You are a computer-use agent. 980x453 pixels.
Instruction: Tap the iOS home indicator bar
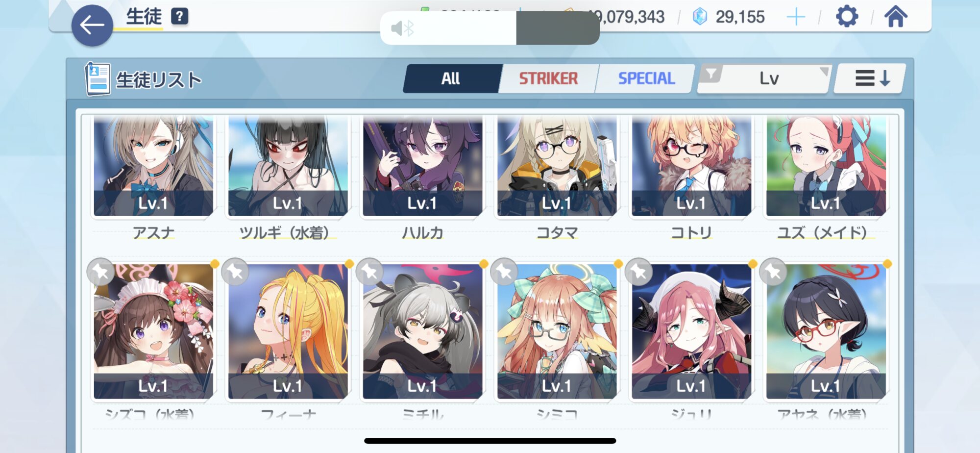point(490,441)
